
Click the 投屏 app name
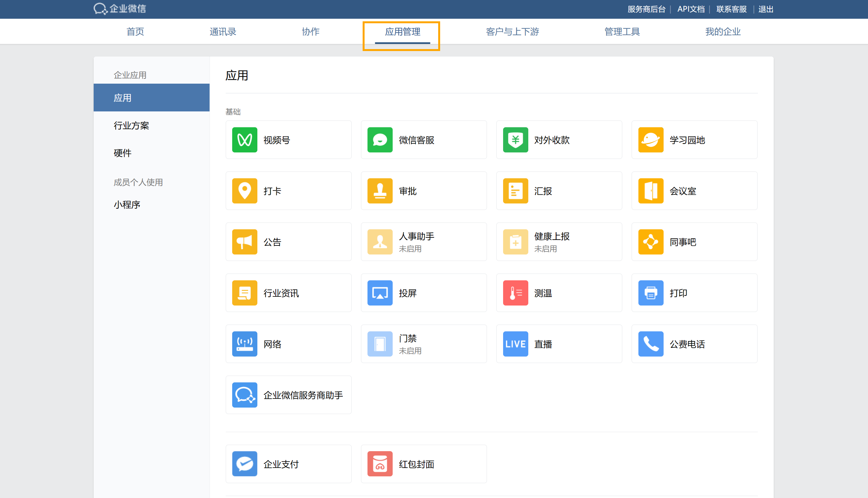click(408, 293)
